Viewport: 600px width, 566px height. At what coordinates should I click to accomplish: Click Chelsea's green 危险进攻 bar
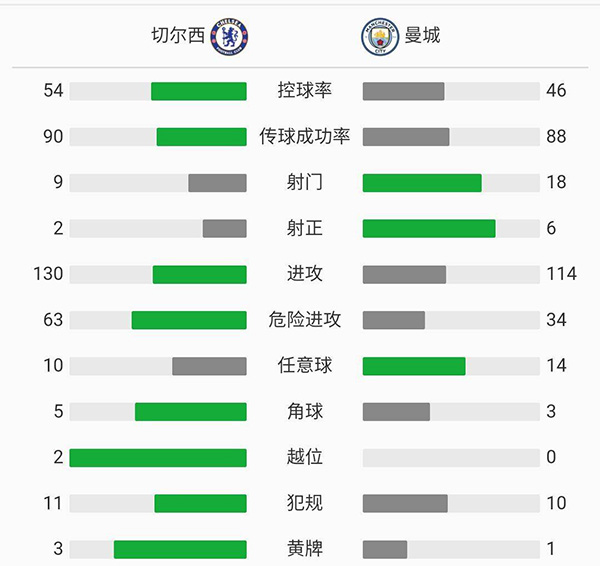coord(189,320)
